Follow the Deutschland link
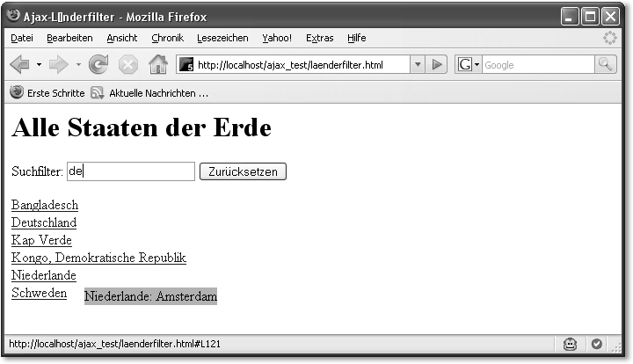Viewport: 633px width, 364px height. pos(44,222)
